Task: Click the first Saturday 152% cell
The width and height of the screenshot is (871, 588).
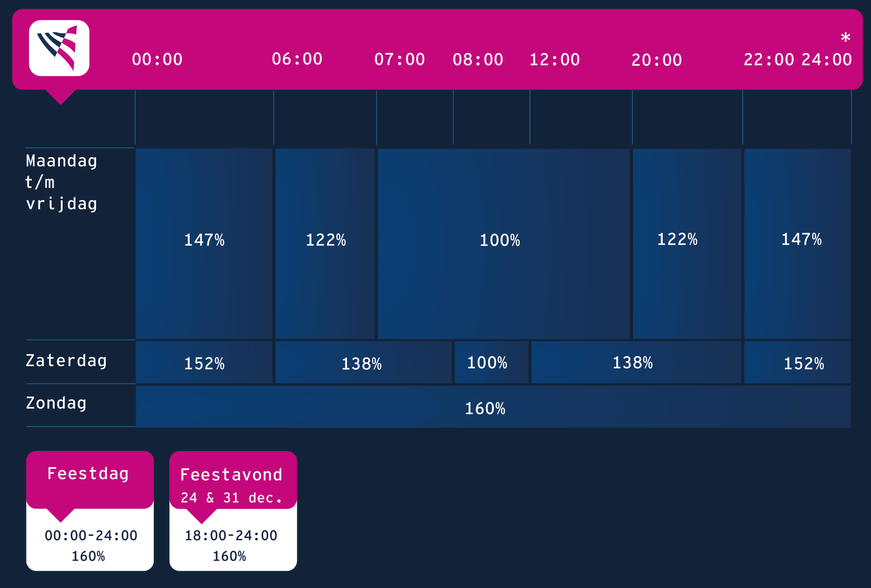Action: 204,363
